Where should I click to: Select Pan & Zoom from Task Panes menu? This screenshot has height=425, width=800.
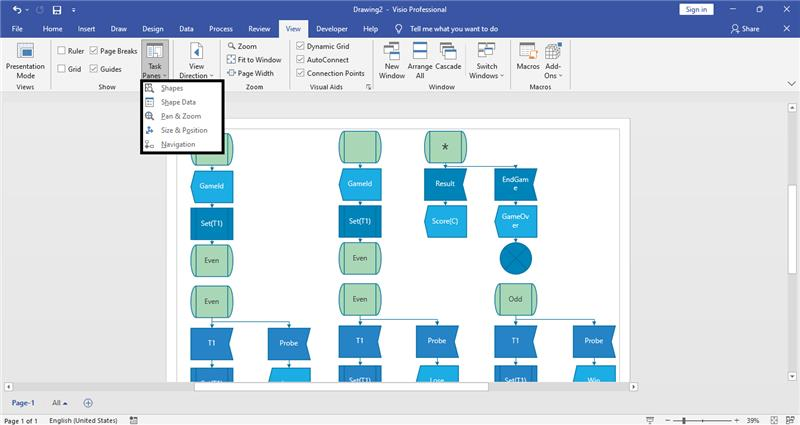click(182, 116)
